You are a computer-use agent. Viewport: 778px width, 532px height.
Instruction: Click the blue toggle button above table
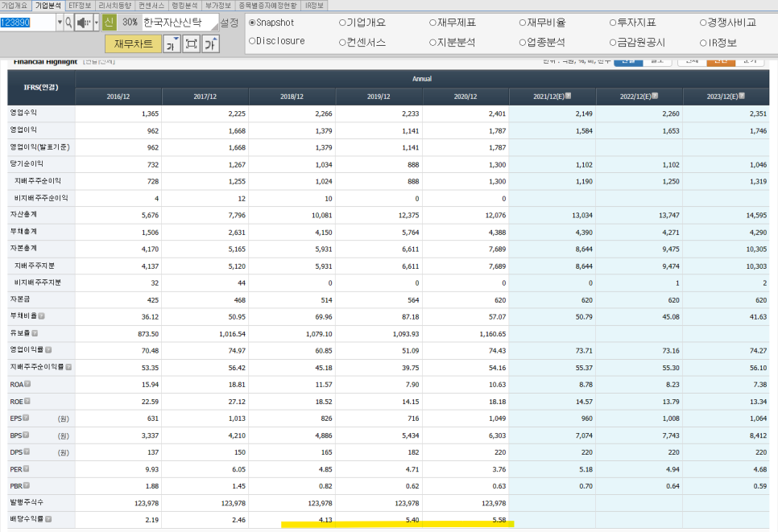coord(628,61)
